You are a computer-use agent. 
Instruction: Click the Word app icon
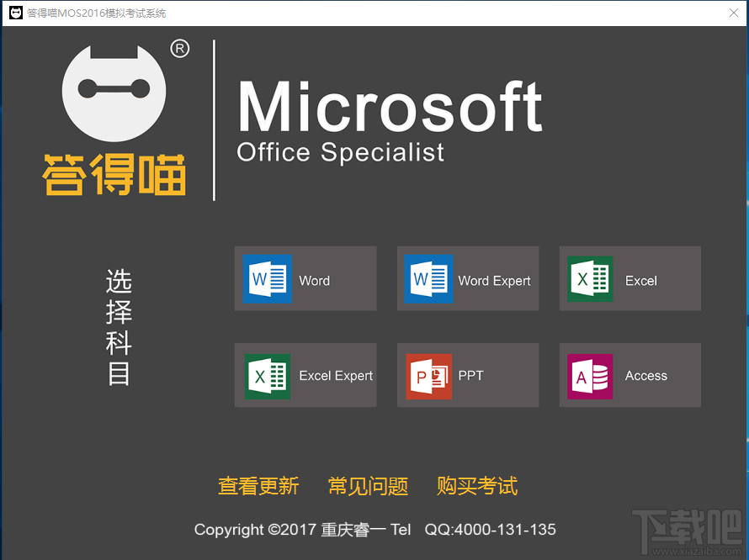[267, 279]
